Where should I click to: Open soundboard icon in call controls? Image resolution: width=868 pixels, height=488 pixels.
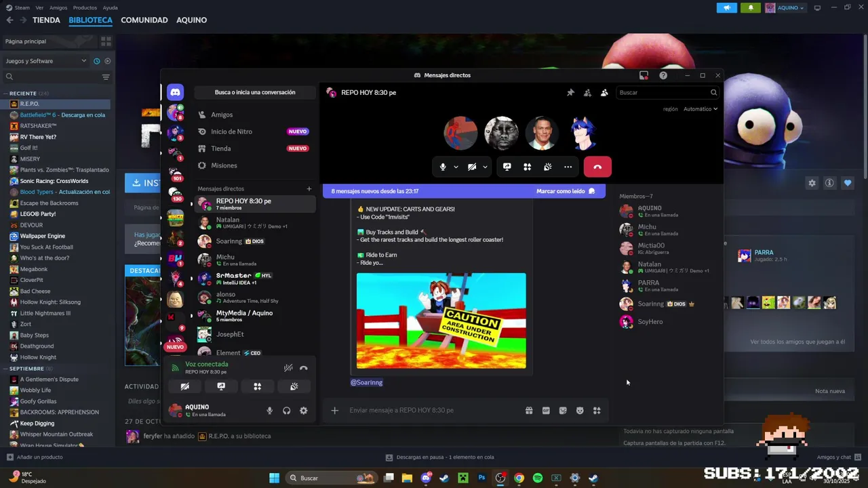tap(547, 167)
